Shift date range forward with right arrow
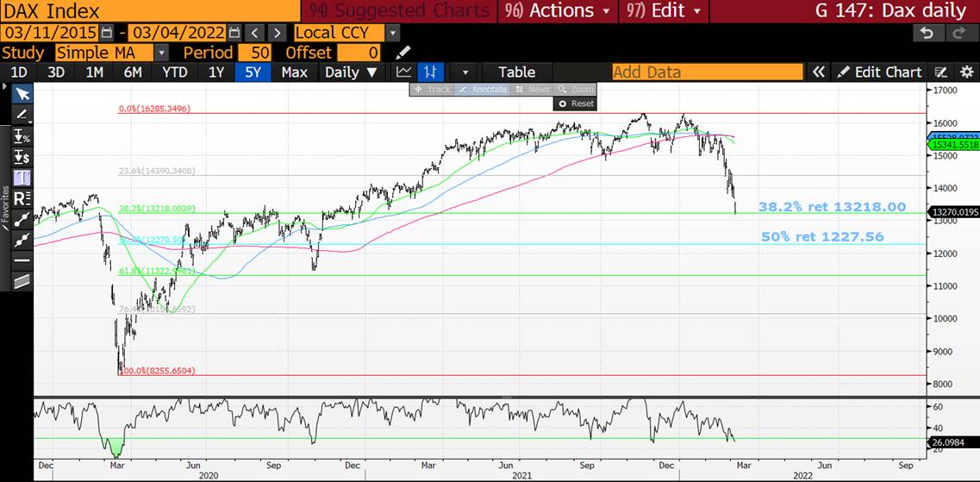 pos(277,33)
